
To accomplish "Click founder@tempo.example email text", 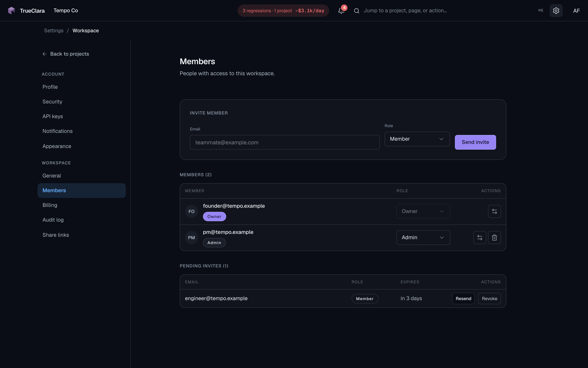I will click(x=234, y=206).
